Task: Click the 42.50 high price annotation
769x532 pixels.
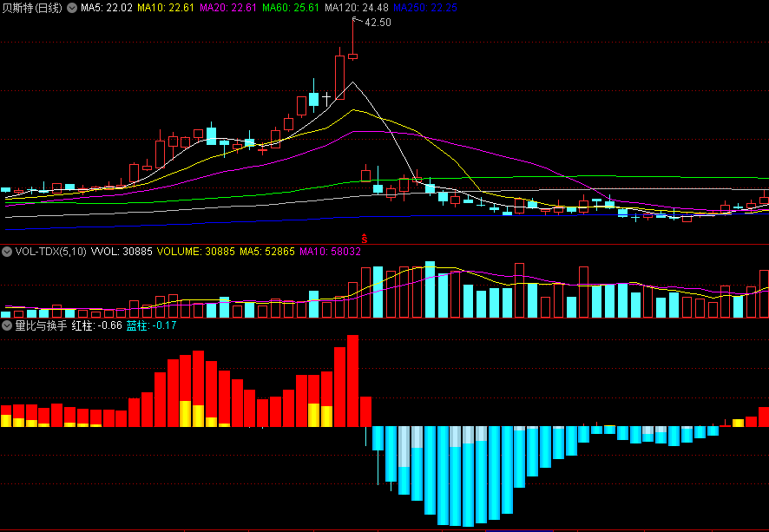Action: (378, 23)
